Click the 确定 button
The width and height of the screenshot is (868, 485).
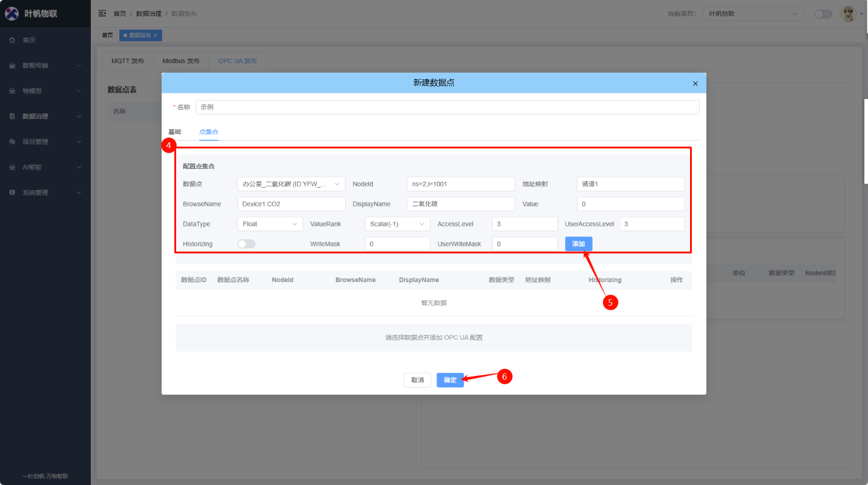click(450, 380)
